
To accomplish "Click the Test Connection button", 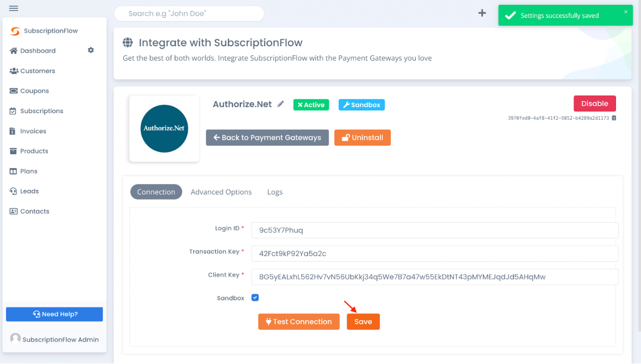I will (x=299, y=321).
